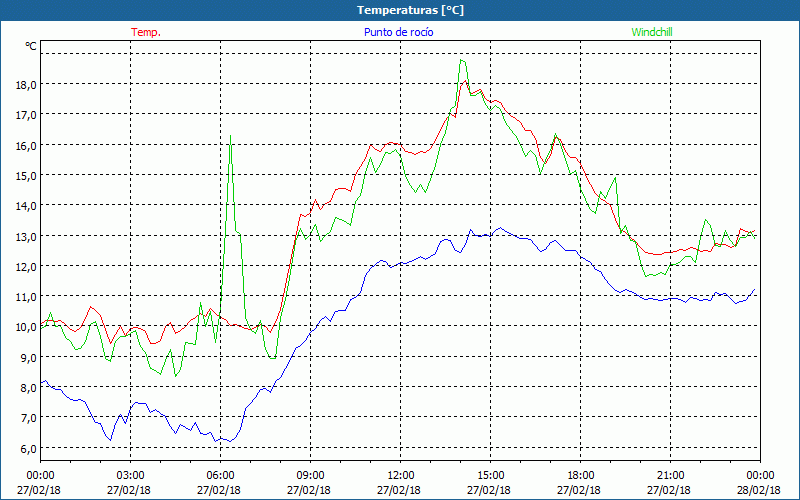The height and width of the screenshot is (500, 800).
Task: Click the '13,0' y-axis value
Action: pyautogui.click(x=26, y=237)
